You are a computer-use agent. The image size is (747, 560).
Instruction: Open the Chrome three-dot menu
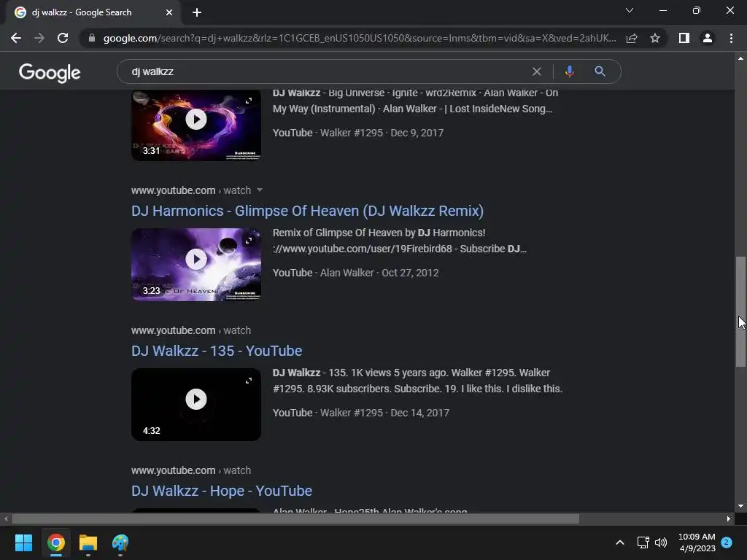pyautogui.click(x=731, y=38)
